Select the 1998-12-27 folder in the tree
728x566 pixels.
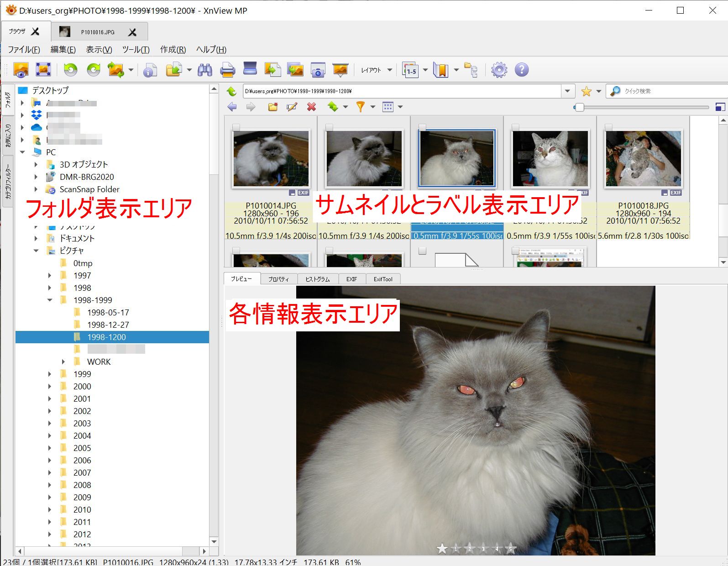click(x=108, y=325)
